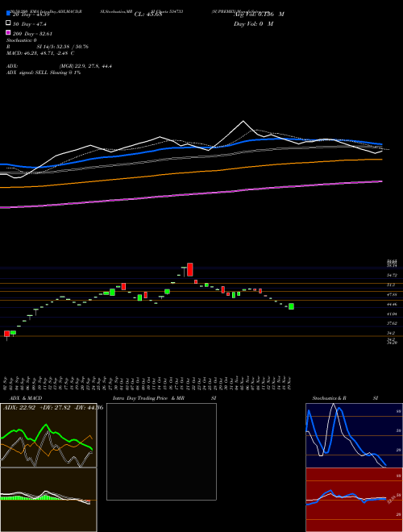
Task: Click the blue 20 Day legend swatch
Action: [x=8, y=14]
